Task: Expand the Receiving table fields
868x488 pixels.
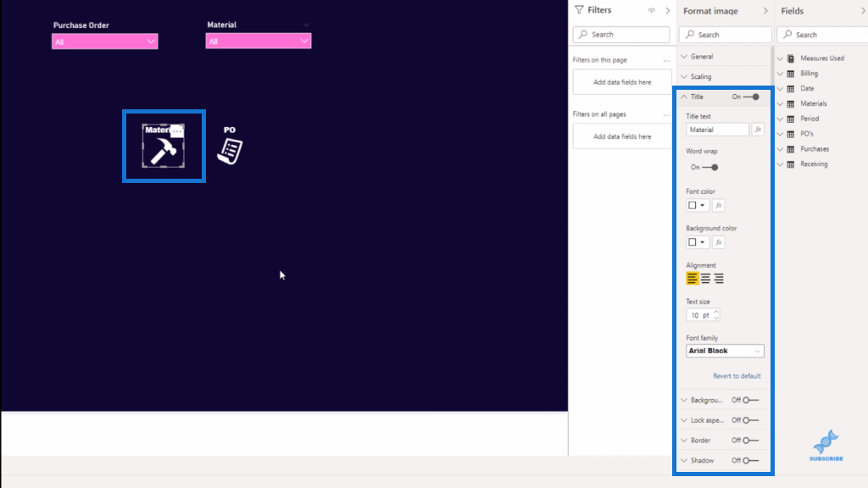Action: pyautogui.click(x=781, y=164)
